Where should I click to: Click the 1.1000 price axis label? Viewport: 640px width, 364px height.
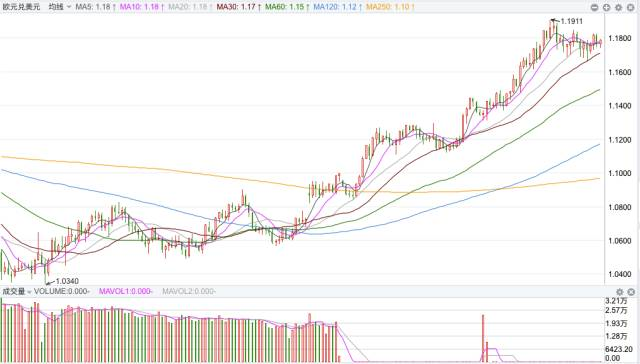tap(619, 173)
